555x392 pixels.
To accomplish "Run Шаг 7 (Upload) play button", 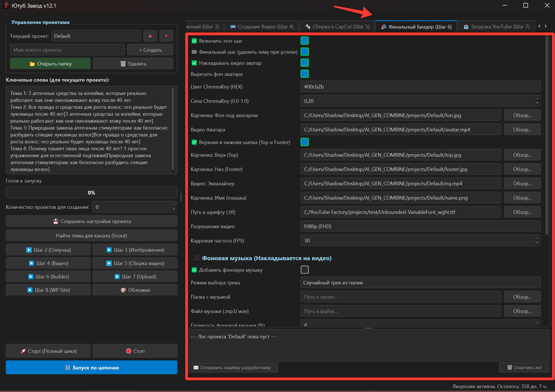I will [135, 276].
